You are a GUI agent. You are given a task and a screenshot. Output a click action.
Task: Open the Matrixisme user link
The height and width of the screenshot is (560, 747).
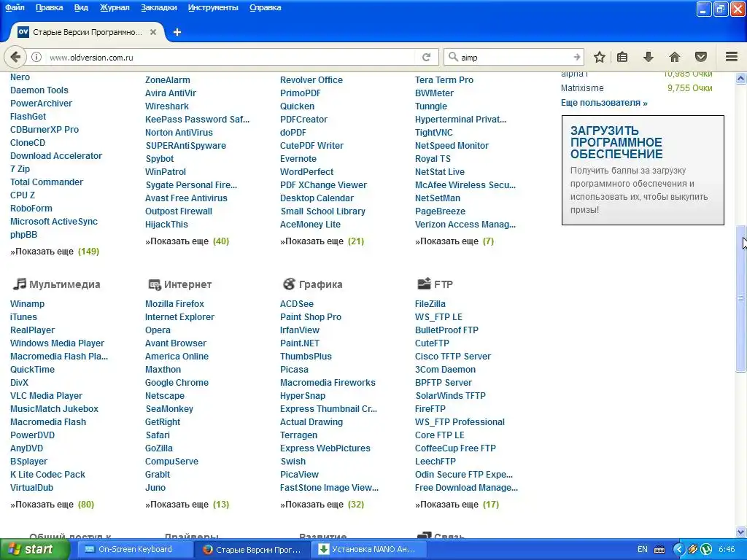click(x=582, y=88)
